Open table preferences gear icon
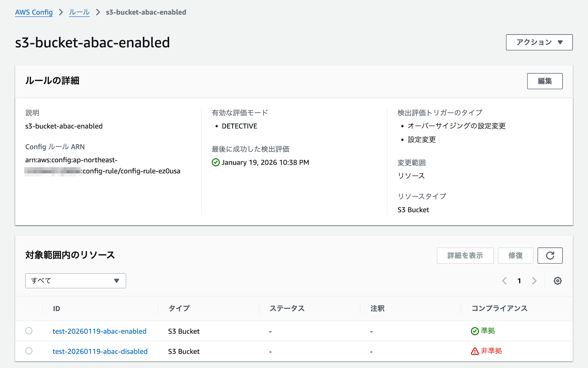588x368 pixels. 557,281
